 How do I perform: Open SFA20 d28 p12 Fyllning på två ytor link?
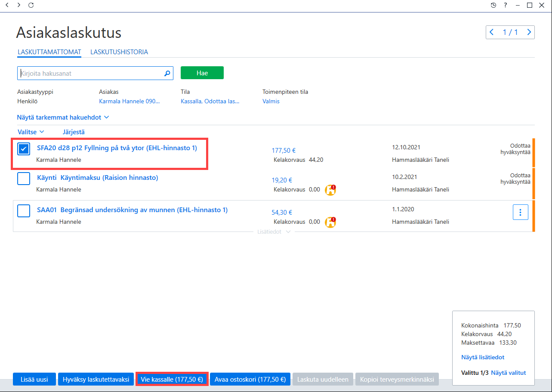[117, 148]
